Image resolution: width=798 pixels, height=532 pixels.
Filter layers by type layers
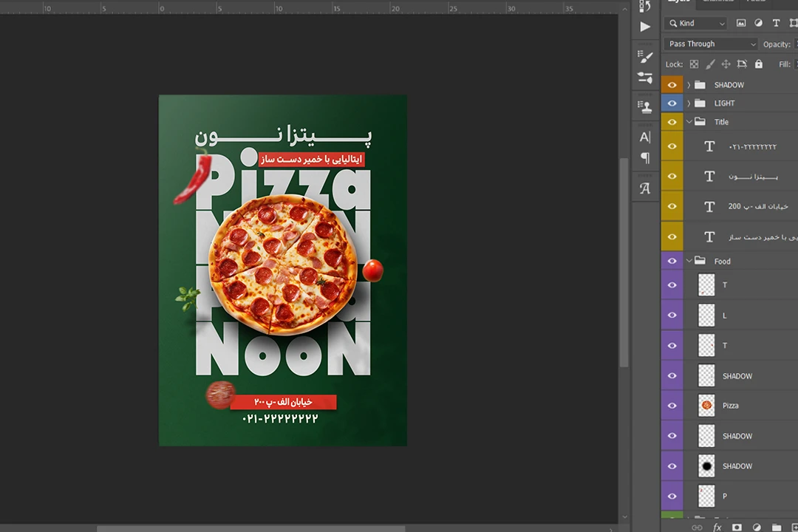[x=776, y=23]
